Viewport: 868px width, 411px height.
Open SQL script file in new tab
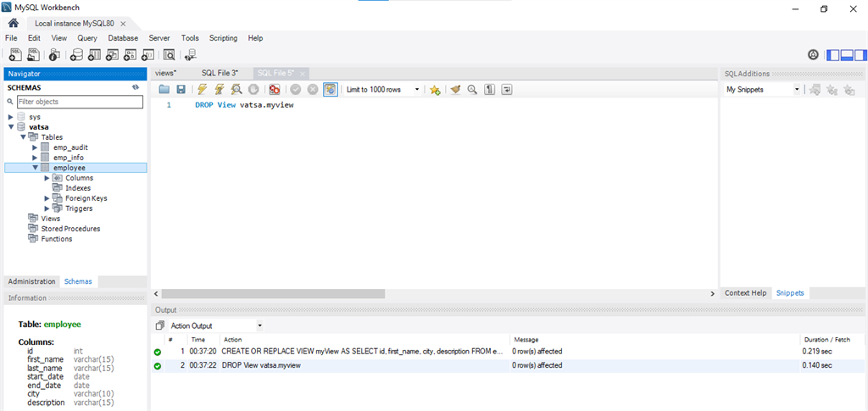click(x=34, y=54)
